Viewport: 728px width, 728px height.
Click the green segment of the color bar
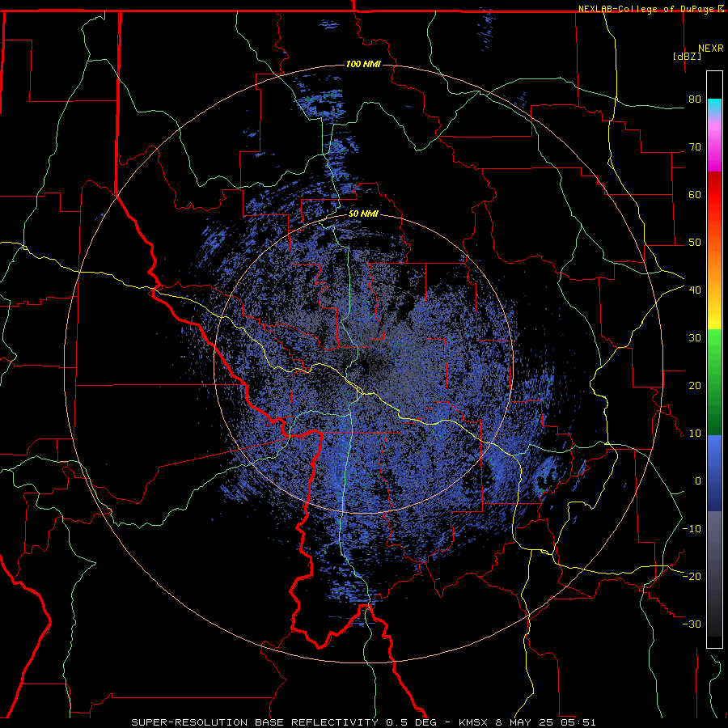714,381
